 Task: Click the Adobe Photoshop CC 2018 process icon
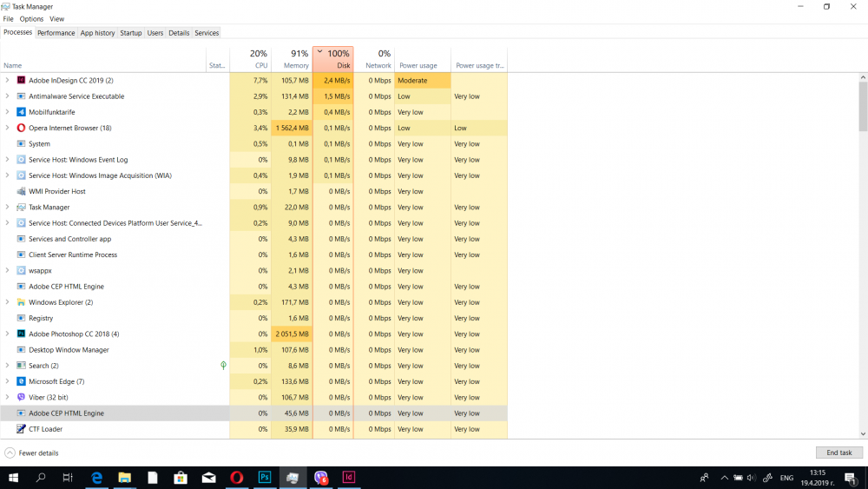tap(21, 334)
